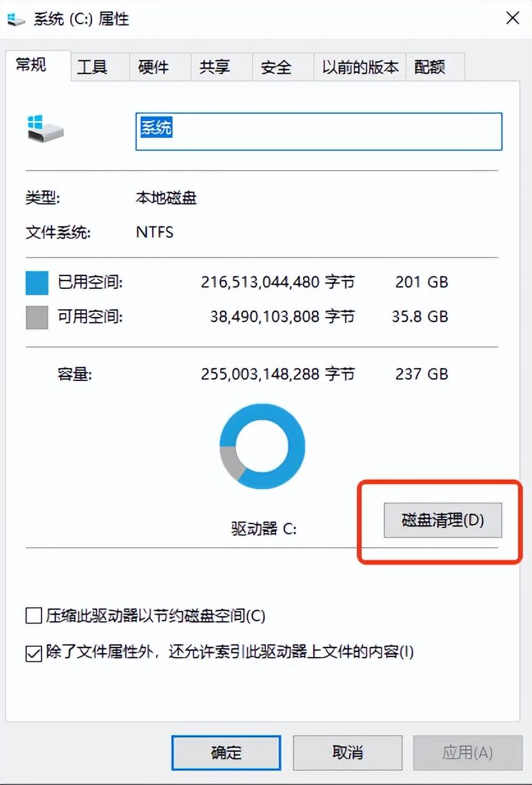Click the blue used space color square
532x785 pixels.
click(37, 283)
